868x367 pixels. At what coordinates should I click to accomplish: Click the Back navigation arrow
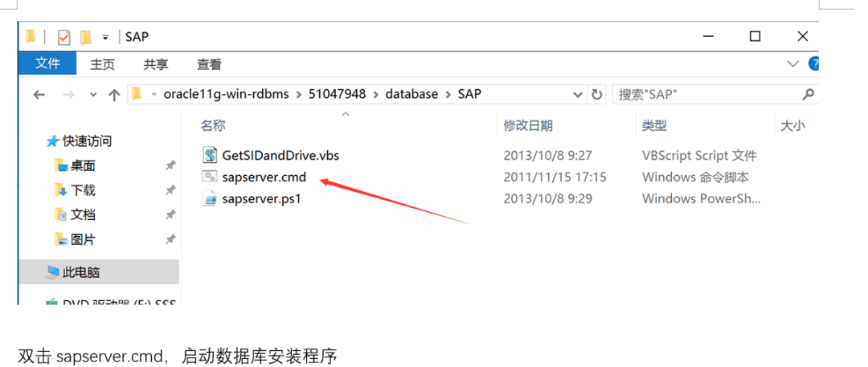39,95
